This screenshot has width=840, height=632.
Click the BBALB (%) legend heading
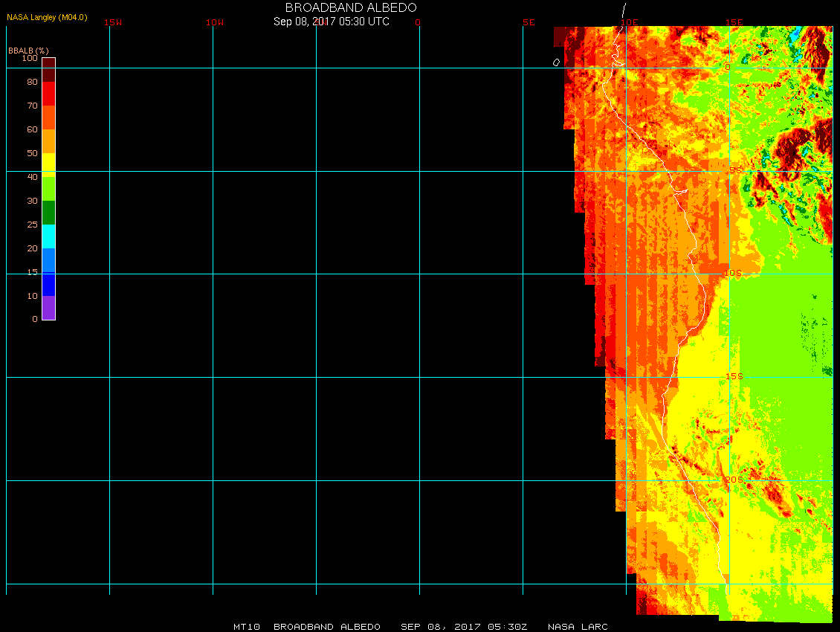28,50
